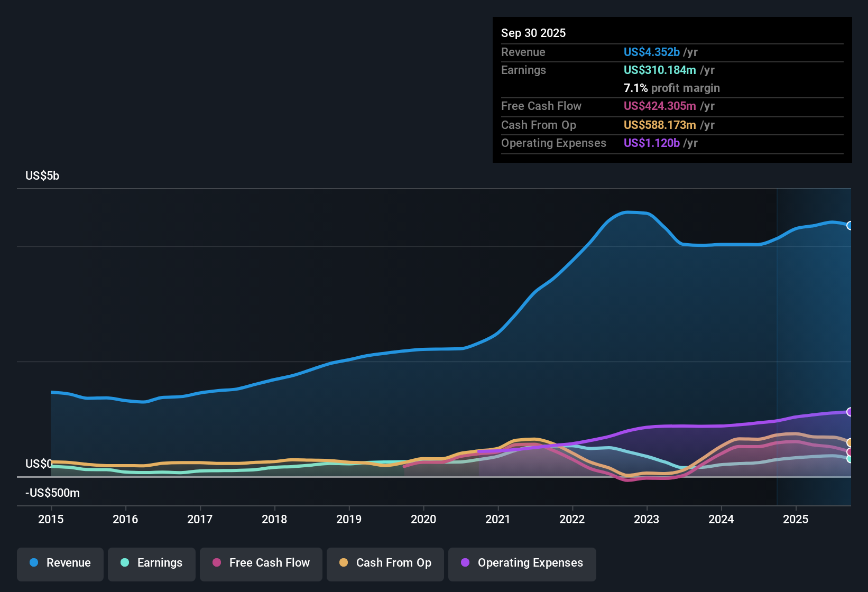Click the 2017 x-axis label

(x=200, y=519)
